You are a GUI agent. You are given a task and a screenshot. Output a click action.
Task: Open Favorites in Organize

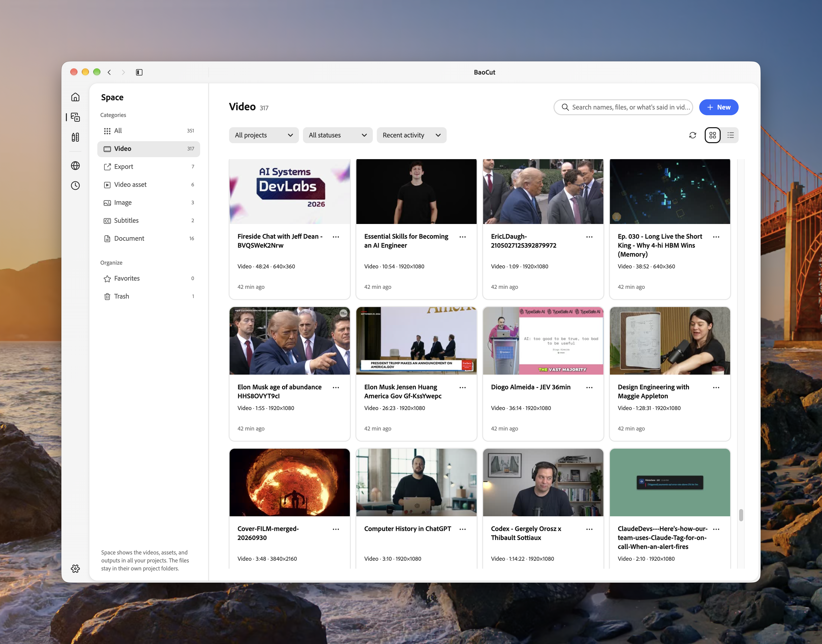[x=149, y=278]
